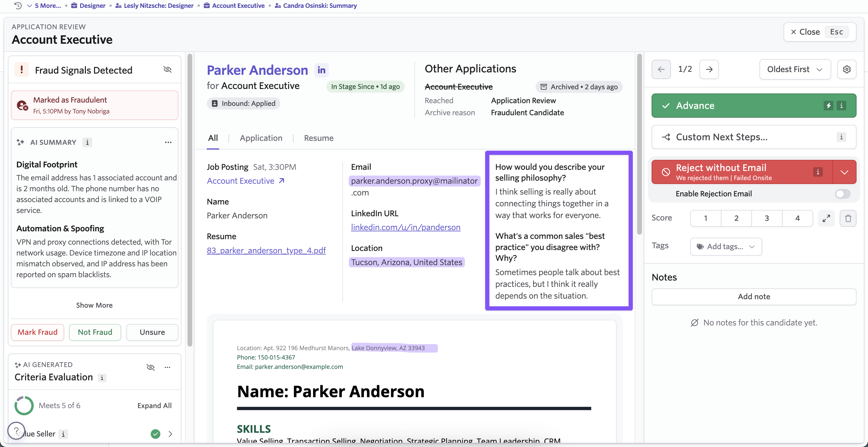The width and height of the screenshot is (868, 447).
Task: Click the Not Fraud button
Action: coord(95,332)
